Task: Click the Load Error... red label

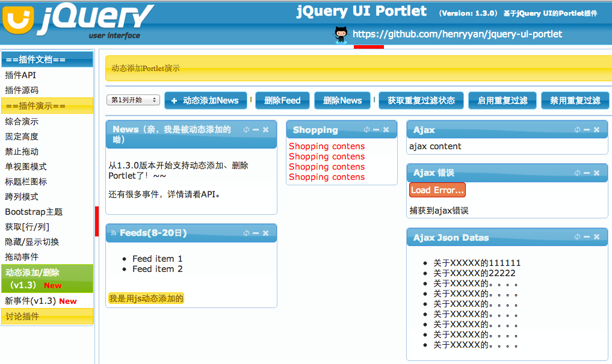Action: 437,190
